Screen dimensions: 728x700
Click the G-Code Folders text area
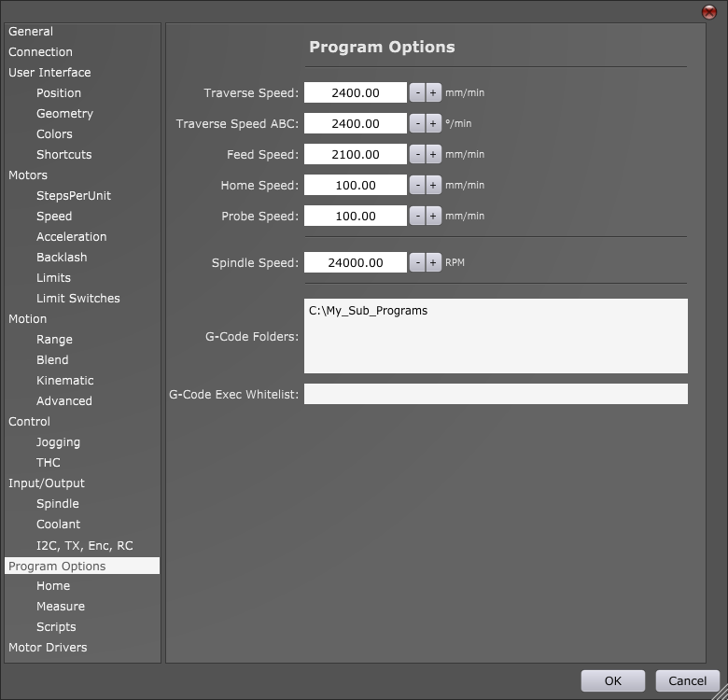pyautogui.click(x=496, y=336)
